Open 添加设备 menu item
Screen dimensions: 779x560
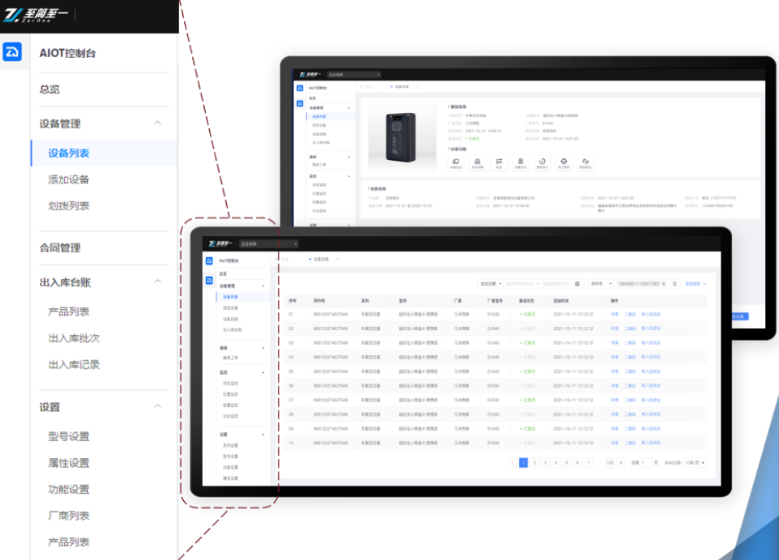click(x=69, y=180)
